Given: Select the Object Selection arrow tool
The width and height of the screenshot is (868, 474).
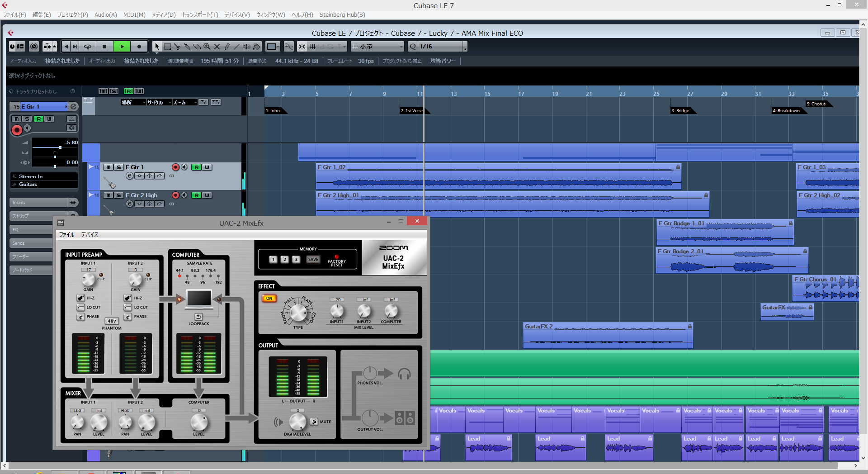Looking at the screenshot, I should pyautogui.click(x=157, y=47).
